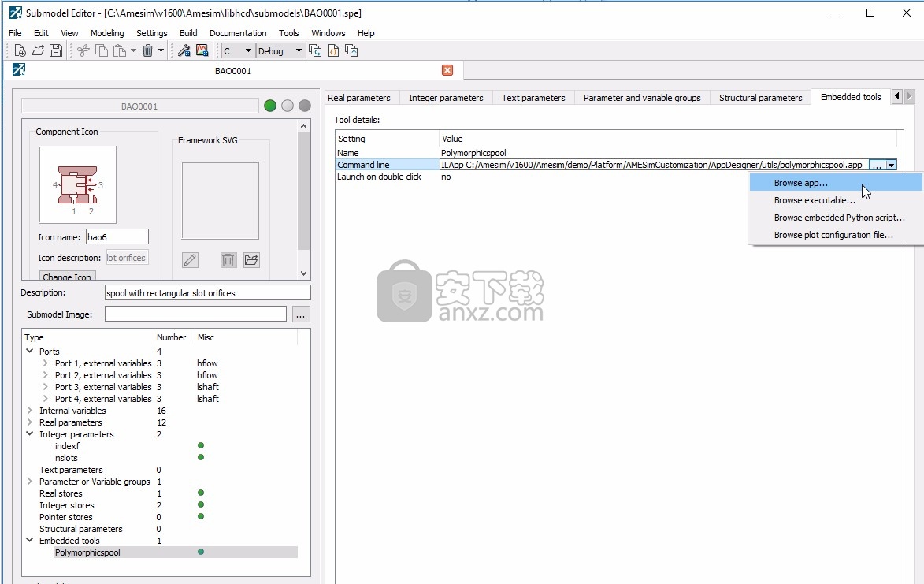Image resolution: width=924 pixels, height=584 pixels.
Task: Paste from the clipboard icon
Action: (x=119, y=50)
